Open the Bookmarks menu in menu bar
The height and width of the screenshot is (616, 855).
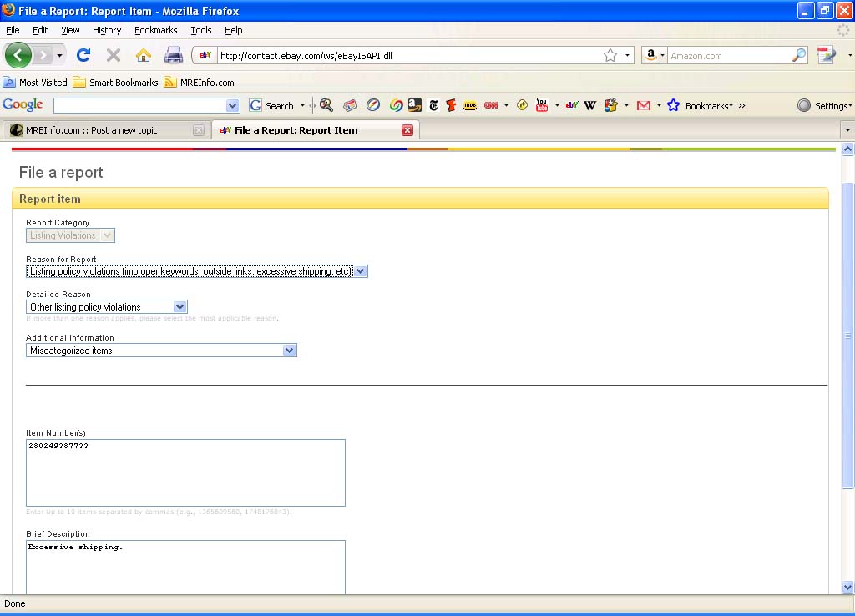pos(156,30)
